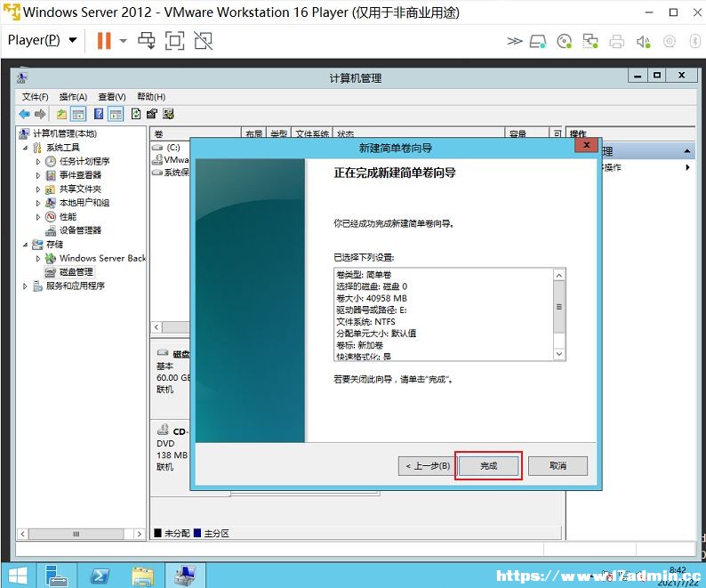The image size is (706, 588).
Task: Collapse the actions pane section arrow
Action: click(x=687, y=151)
